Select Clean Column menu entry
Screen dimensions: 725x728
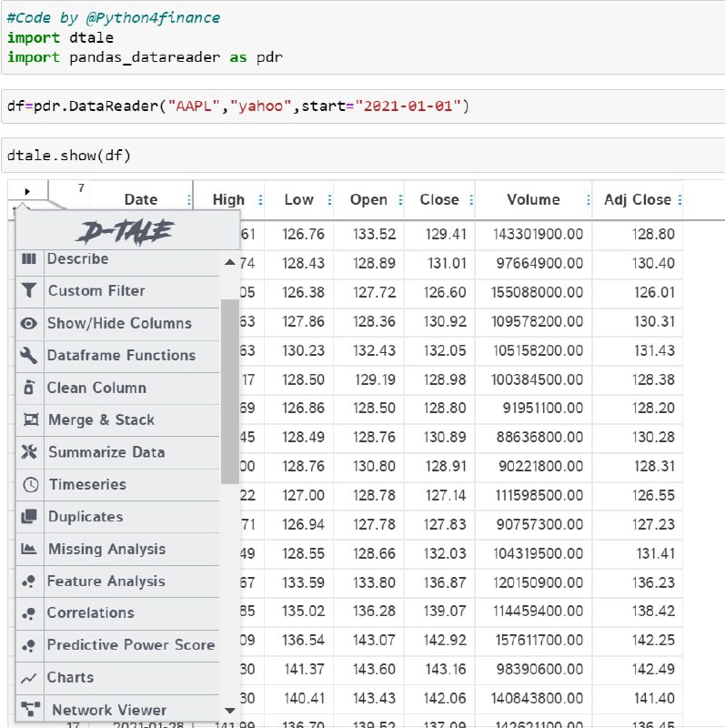coord(117,388)
